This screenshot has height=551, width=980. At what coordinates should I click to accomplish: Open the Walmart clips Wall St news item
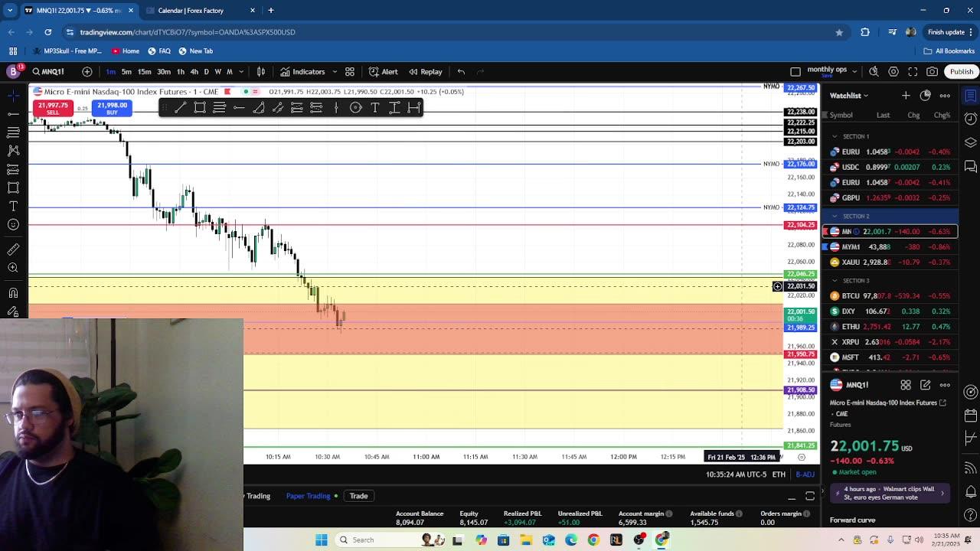click(x=890, y=493)
